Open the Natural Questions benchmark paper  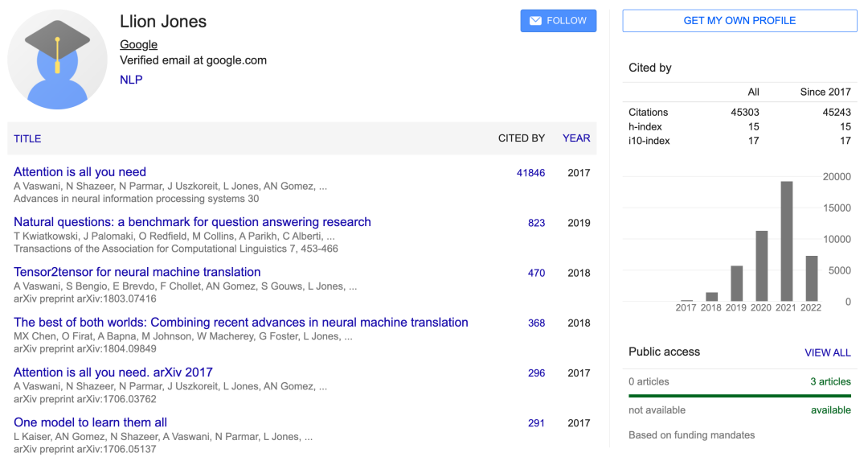pos(192,222)
